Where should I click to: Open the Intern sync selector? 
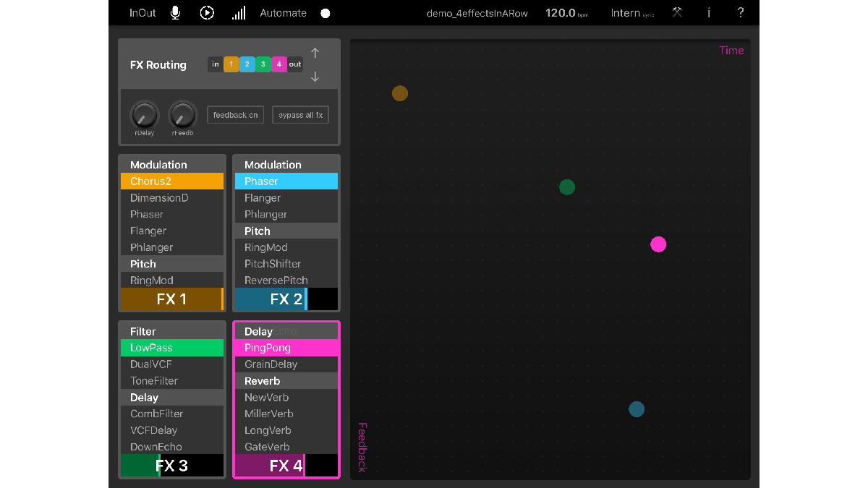pyautogui.click(x=632, y=13)
